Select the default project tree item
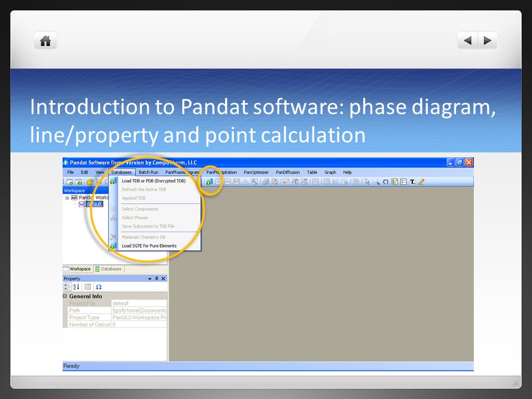The image size is (532, 399). pos(94,204)
